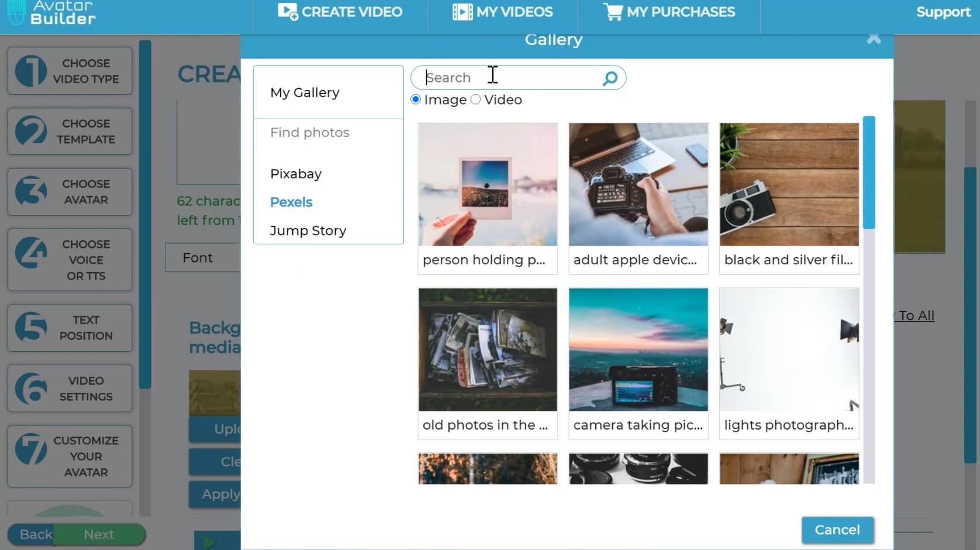This screenshot has height=550, width=980.
Task: Select the lights photography thumbnail
Action: click(789, 350)
